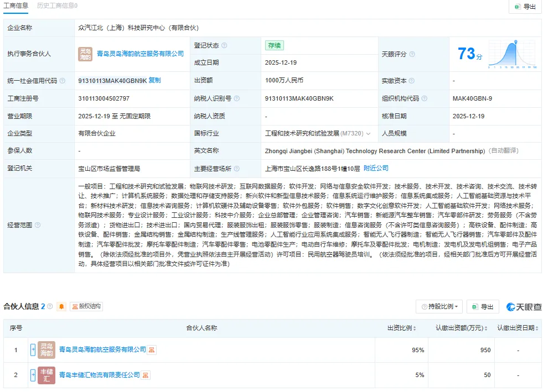This screenshot has height=392, width=543.
Task: Click the English name Zhongqi Jiangbei text
Action: (375, 151)
